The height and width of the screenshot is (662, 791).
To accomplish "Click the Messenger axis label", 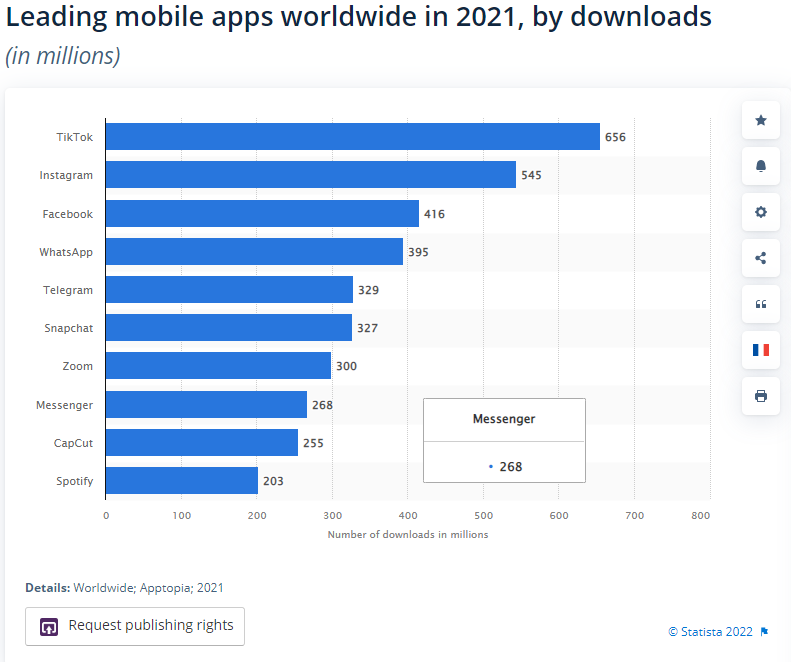I will [65, 405].
